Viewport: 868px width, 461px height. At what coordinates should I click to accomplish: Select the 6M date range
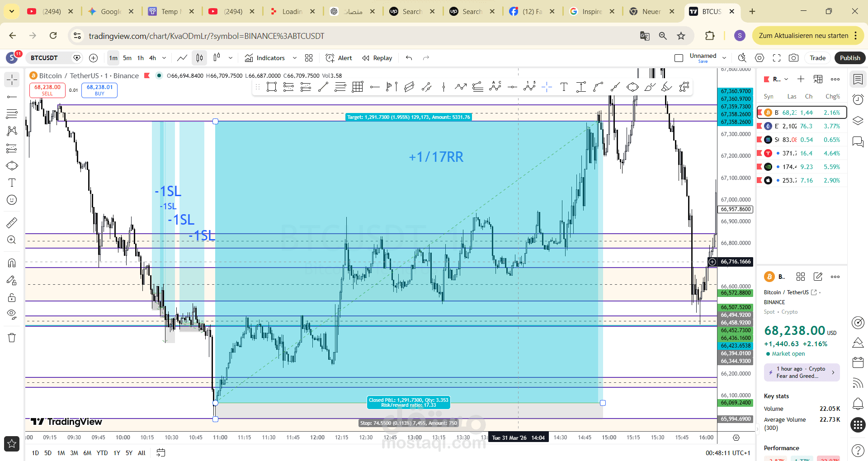[x=87, y=453]
